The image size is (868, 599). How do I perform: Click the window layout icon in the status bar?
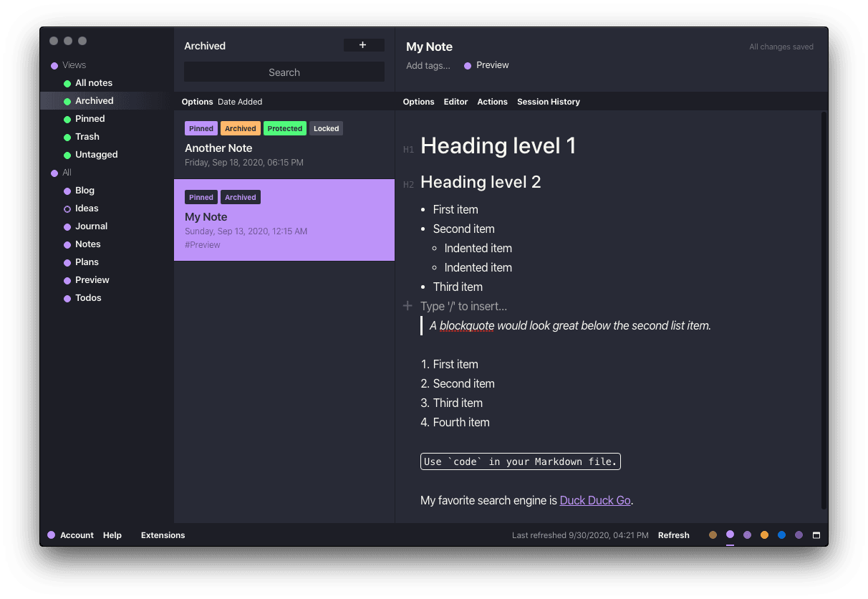(816, 535)
